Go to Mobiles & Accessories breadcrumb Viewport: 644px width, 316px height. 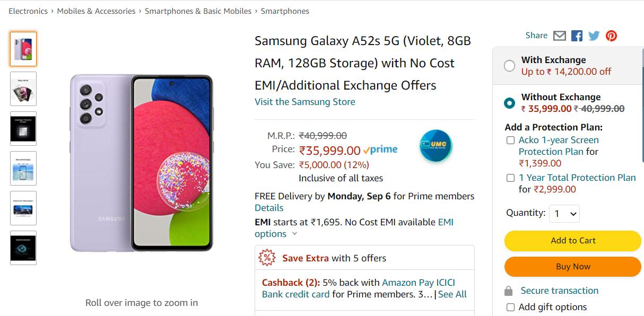point(96,11)
